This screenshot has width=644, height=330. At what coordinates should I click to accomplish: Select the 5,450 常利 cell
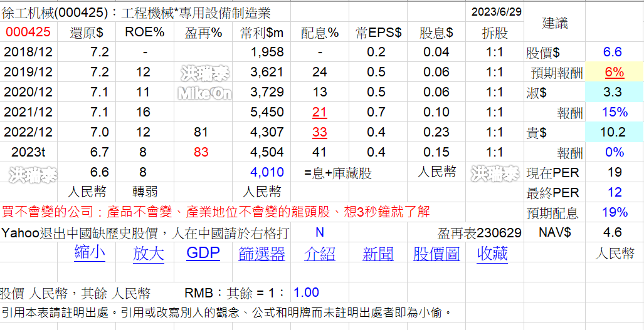pyautogui.click(x=267, y=112)
